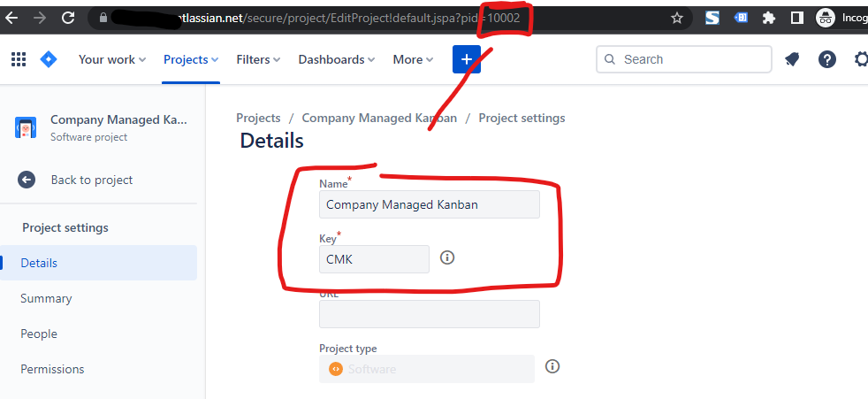Image resolution: width=868 pixels, height=399 pixels.
Task: Click the Software project subtitle text
Action: (x=88, y=137)
